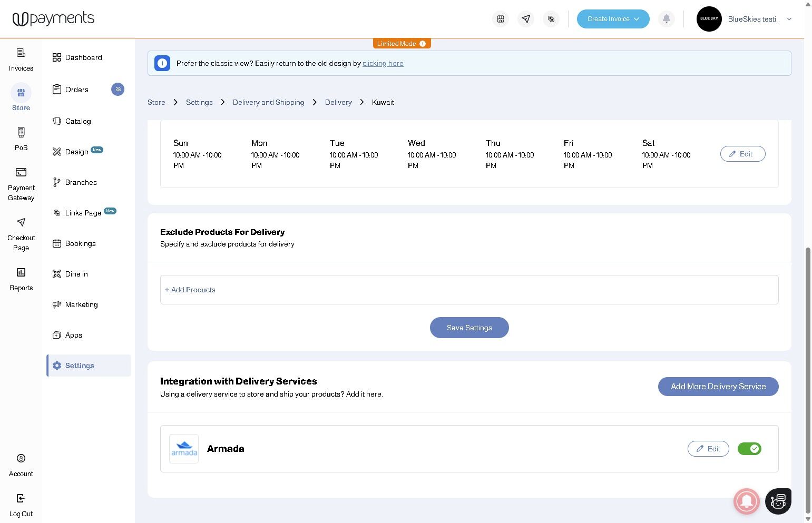Image resolution: width=812 pixels, height=523 pixels.
Task: Go to Orders in the store menu
Action: 77,90
